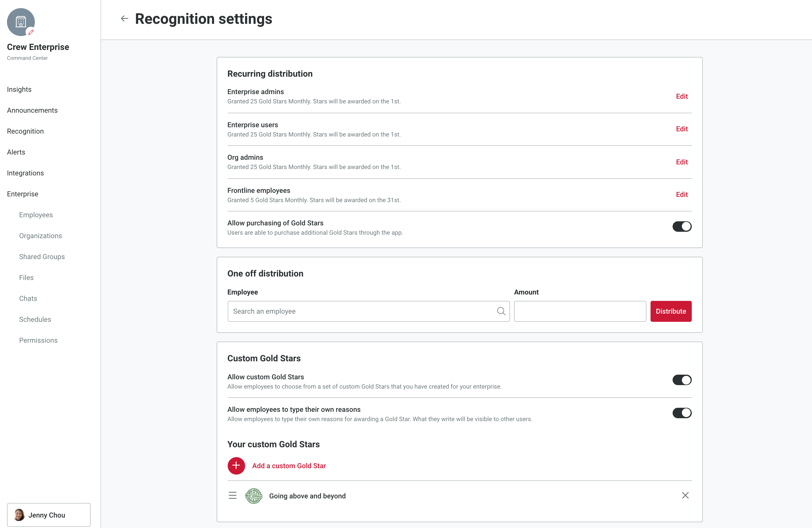
Task: Open Employees under Enterprise
Action: (x=36, y=215)
